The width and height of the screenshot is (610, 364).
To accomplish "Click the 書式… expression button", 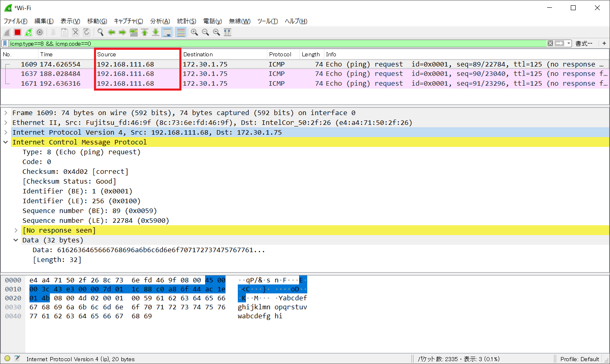I will click(x=584, y=43).
